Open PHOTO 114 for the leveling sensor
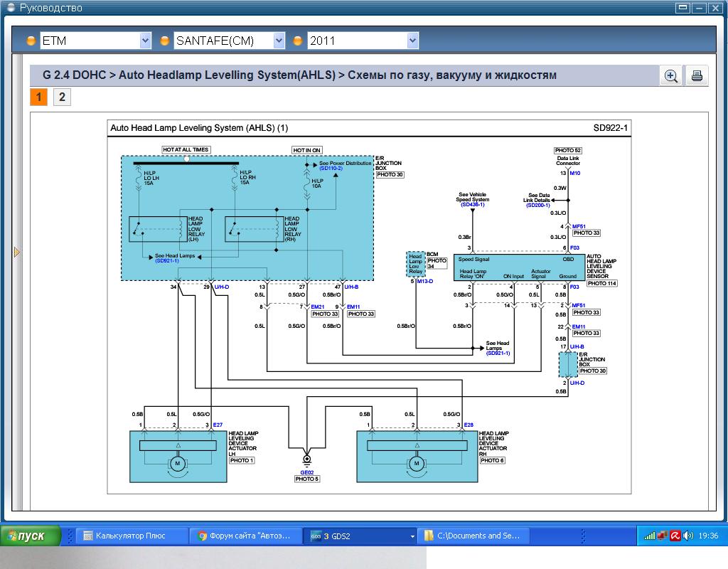 (601, 283)
